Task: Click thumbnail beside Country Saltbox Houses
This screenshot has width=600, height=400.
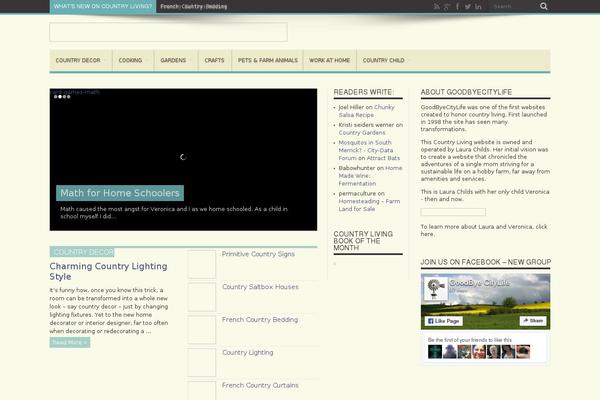Action: point(202,297)
